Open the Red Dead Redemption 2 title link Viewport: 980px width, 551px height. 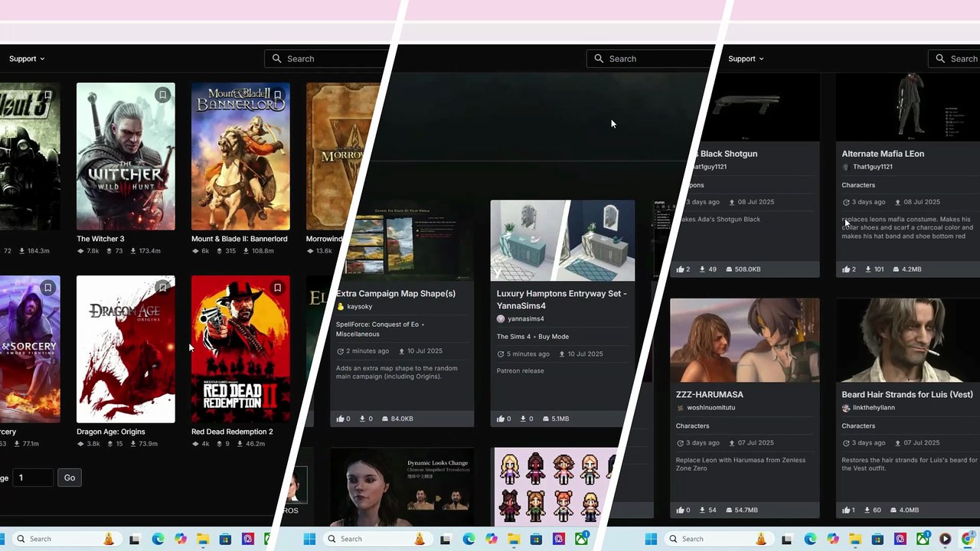(232, 432)
